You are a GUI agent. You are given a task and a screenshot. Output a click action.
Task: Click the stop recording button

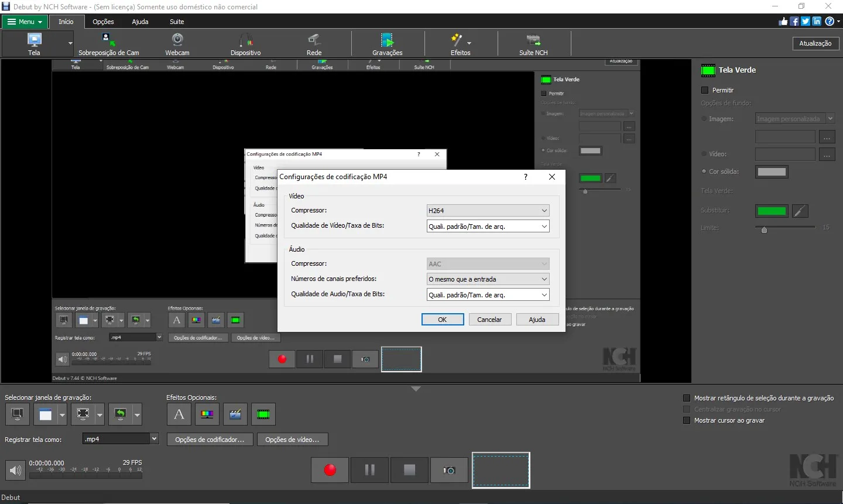click(410, 470)
